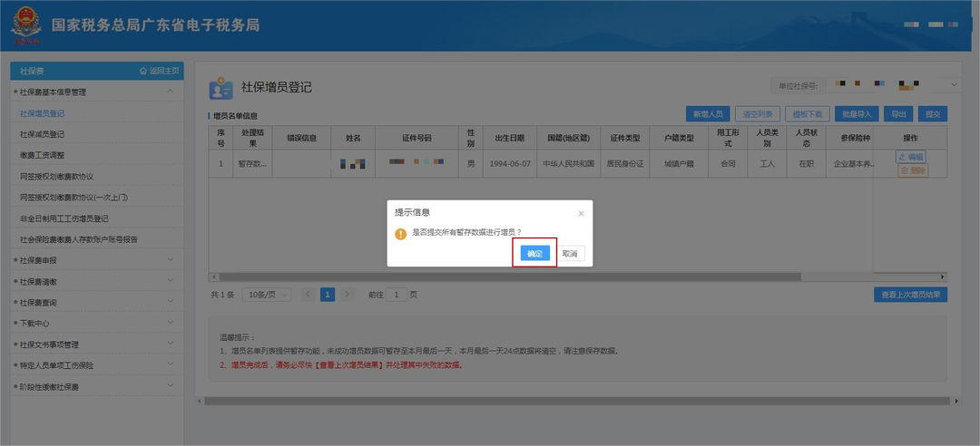Click the 处理结果 column header
The height and width of the screenshot is (446, 980).
click(x=252, y=138)
